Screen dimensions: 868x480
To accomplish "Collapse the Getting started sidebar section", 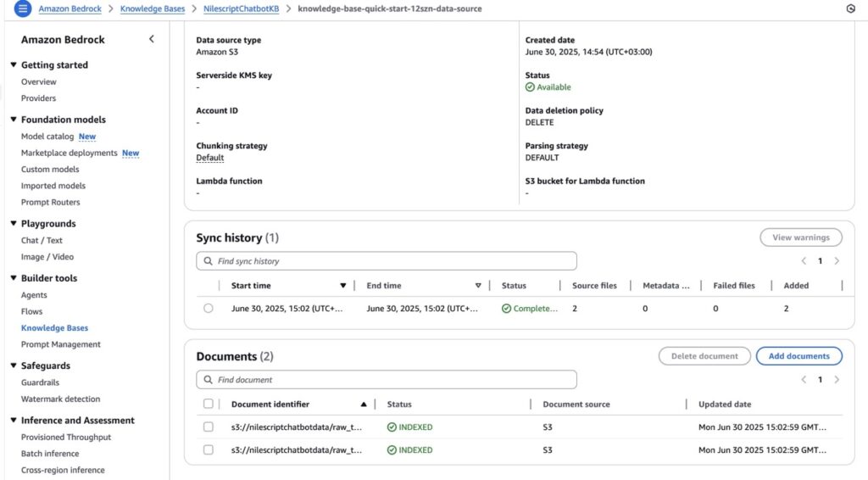I will click(14, 65).
